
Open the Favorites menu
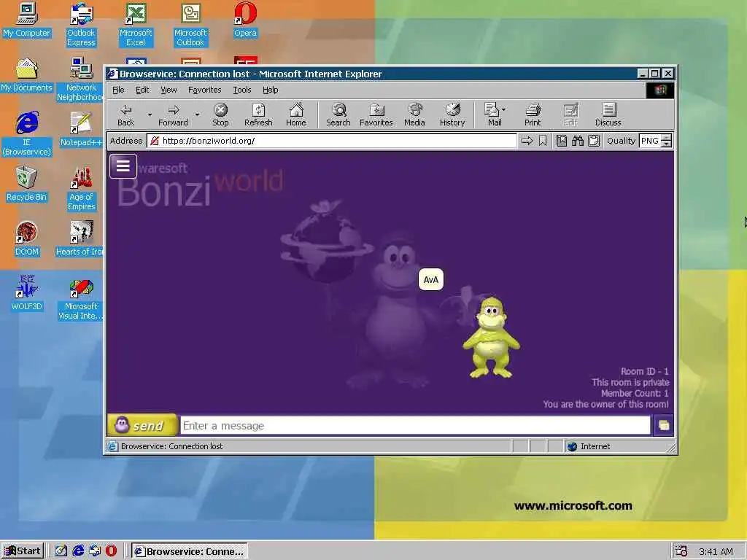click(x=204, y=90)
